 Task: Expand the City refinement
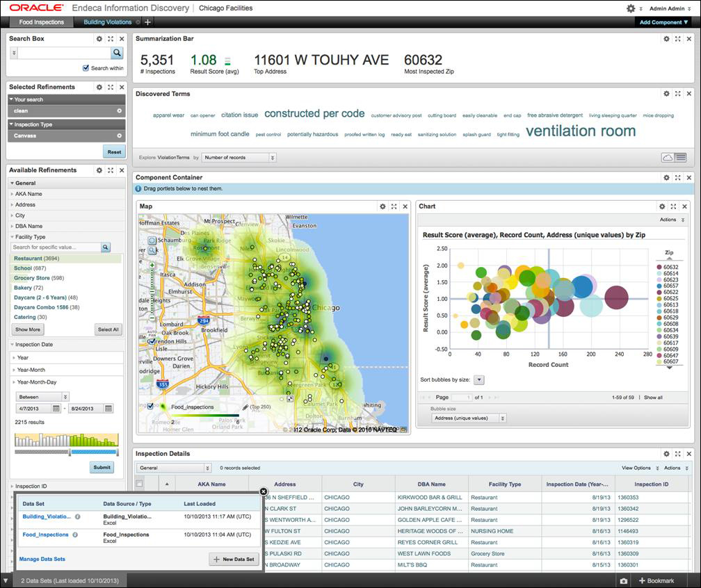point(20,215)
